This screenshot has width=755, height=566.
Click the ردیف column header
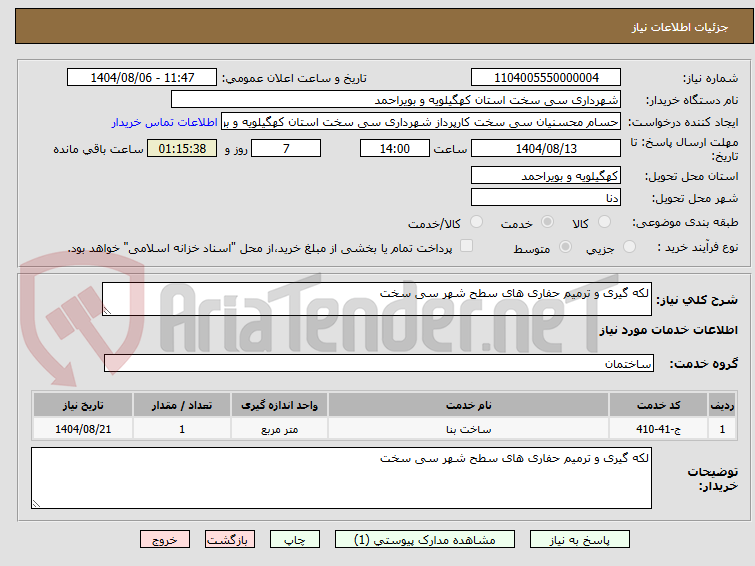(x=722, y=405)
